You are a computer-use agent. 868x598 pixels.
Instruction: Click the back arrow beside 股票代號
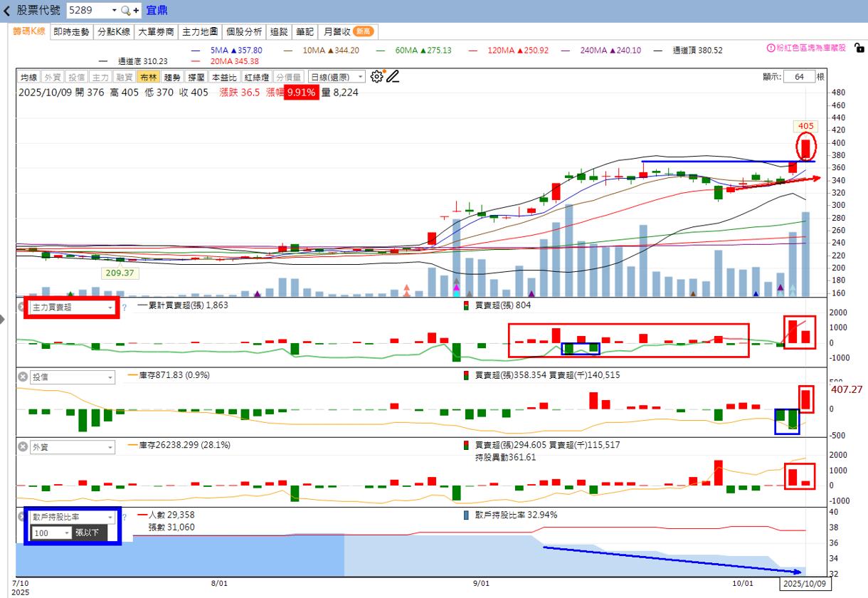[x=7, y=11]
